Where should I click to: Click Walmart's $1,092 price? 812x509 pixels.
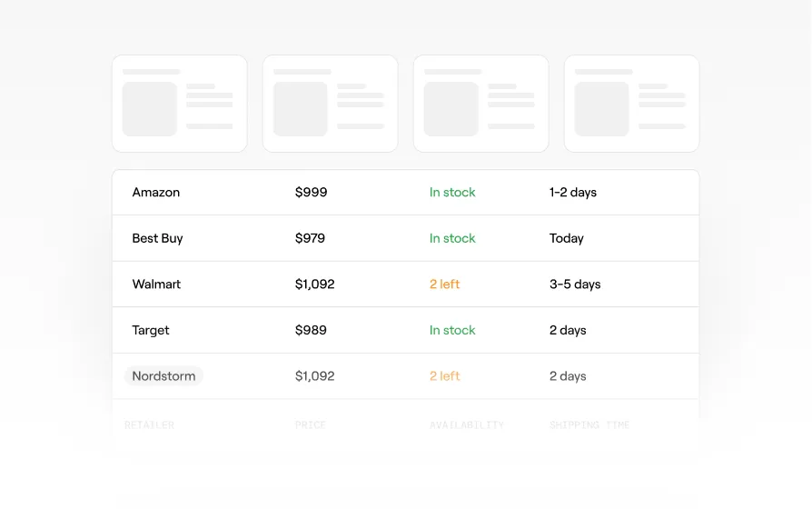coord(315,284)
